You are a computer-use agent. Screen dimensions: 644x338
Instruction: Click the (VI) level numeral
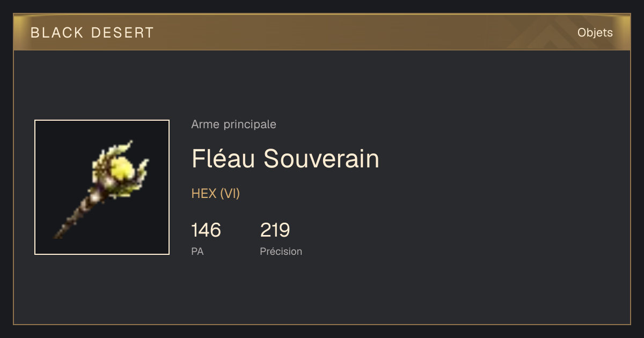point(230,194)
